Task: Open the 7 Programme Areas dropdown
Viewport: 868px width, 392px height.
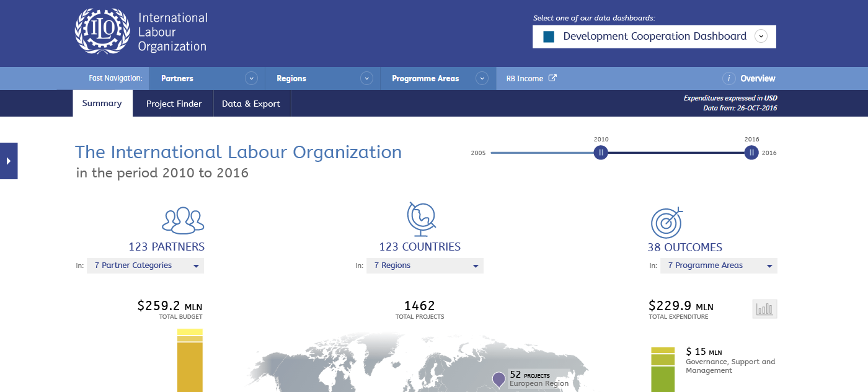Action: (x=719, y=265)
